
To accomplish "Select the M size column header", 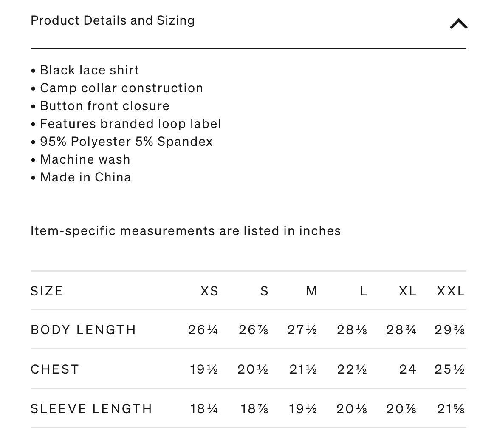I will (311, 291).
